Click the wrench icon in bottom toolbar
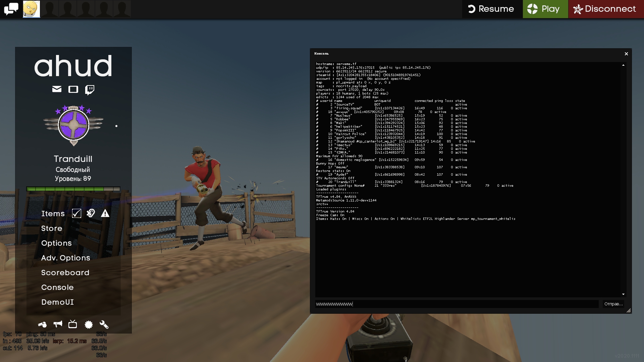The height and width of the screenshot is (362, 644). click(104, 324)
